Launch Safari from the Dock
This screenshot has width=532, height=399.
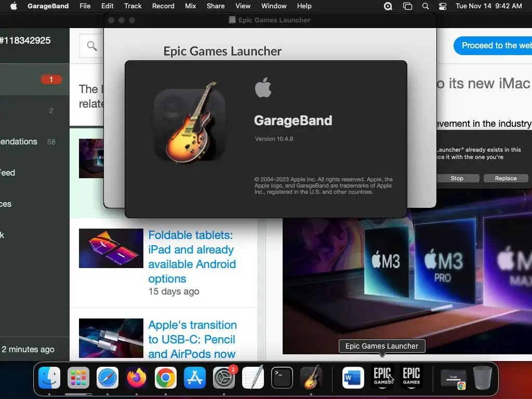tap(108, 378)
